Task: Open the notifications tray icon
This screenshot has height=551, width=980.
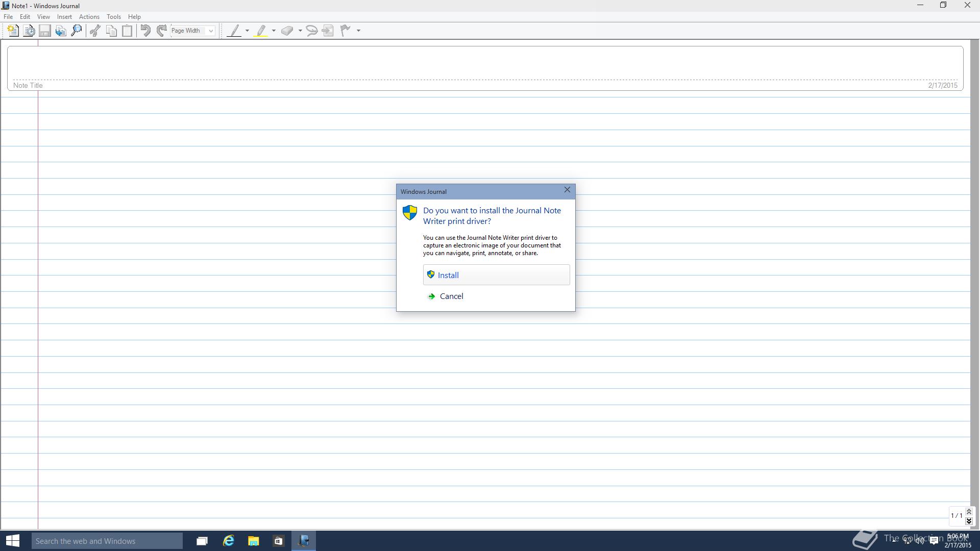Action: tap(934, 541)
